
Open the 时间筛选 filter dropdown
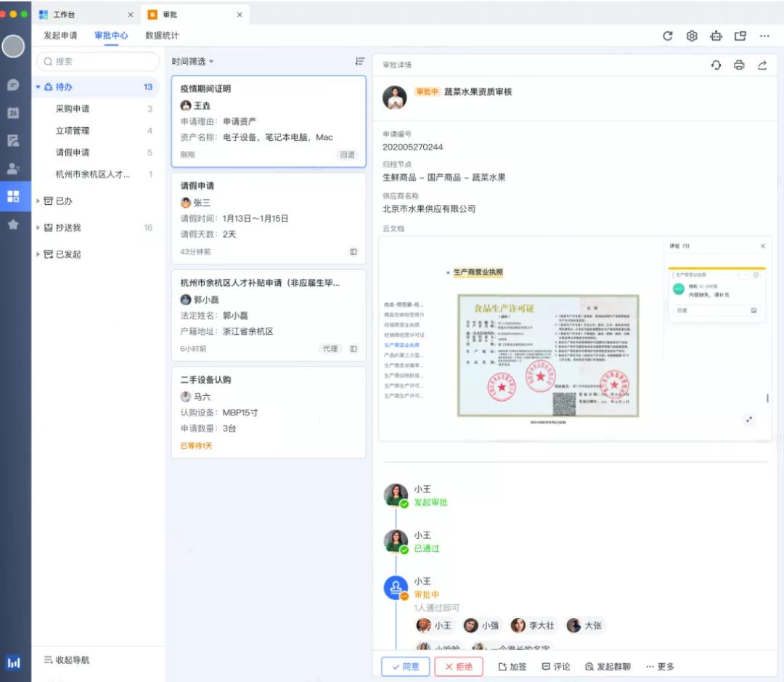tap(188, 61)
